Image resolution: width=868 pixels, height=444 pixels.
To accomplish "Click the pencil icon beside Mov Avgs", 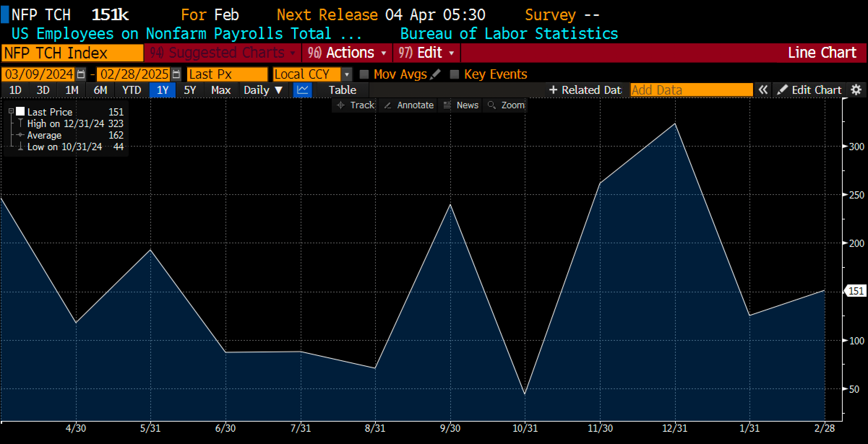I will [435, 74].
